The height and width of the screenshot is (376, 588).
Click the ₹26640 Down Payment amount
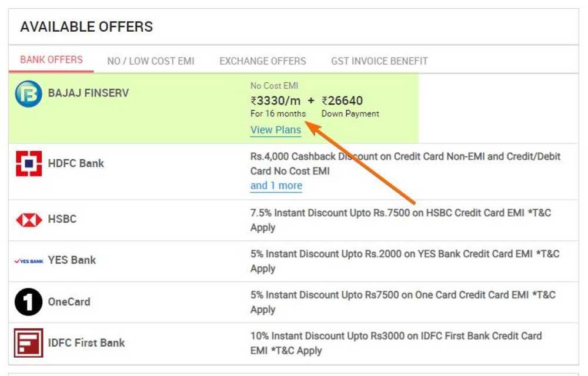344,100
